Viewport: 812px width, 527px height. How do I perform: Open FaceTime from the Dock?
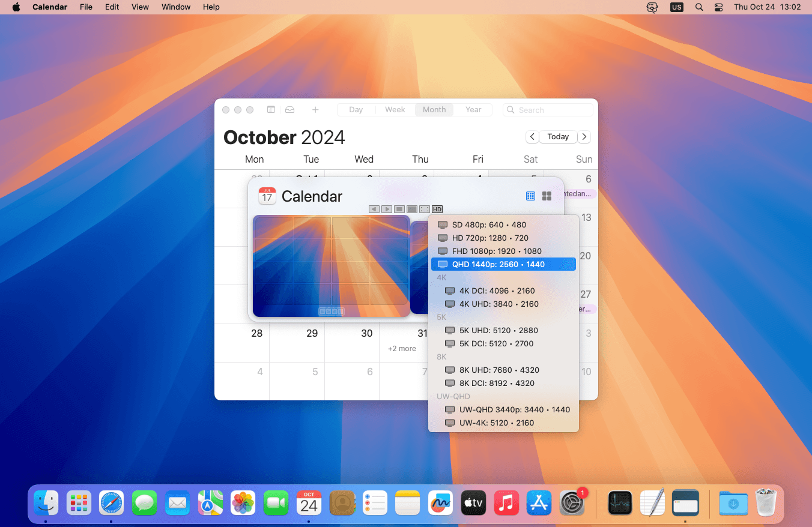click(x=276, y=502)
